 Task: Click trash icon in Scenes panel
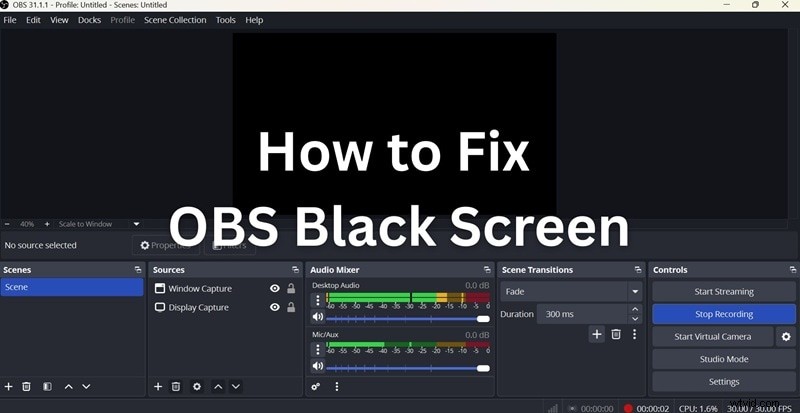point(27,386)
